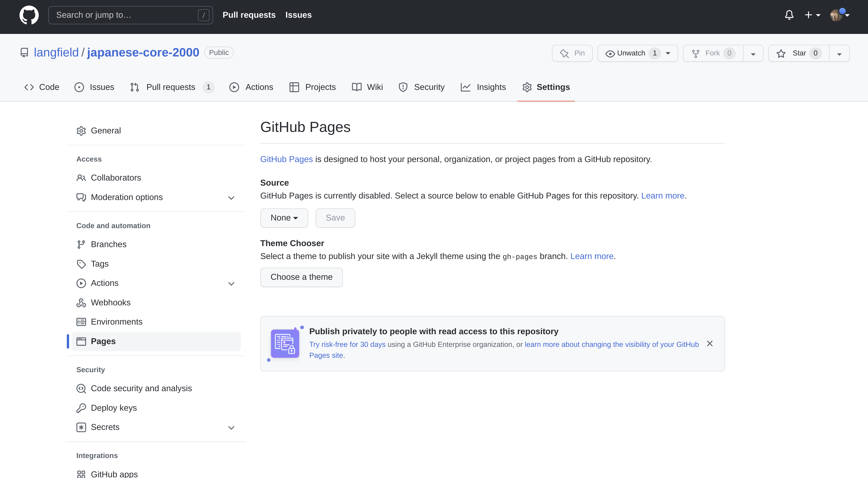Screen dimensions: 868x478
Task: Open Collaborators in the sidebar
Action: click(x=156, y=178)
